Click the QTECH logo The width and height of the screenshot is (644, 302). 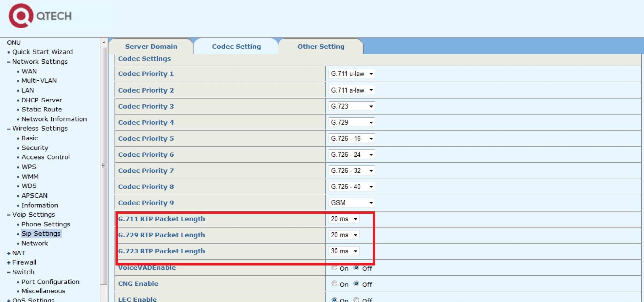pyautogui.click(x=40, y=16)
